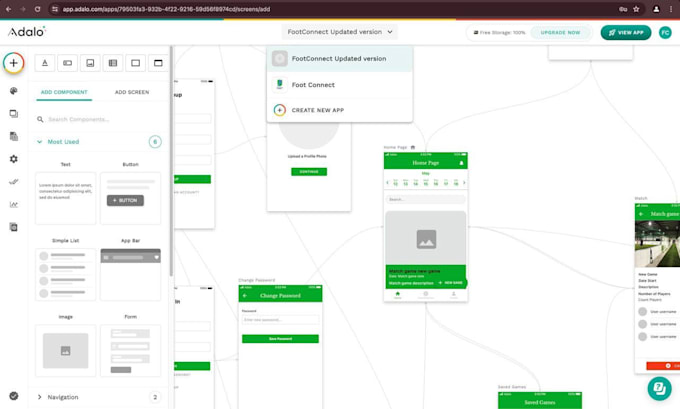This screenshot has width=680, height=409.
Task: Click the View App button
Action: pos(626,33)
